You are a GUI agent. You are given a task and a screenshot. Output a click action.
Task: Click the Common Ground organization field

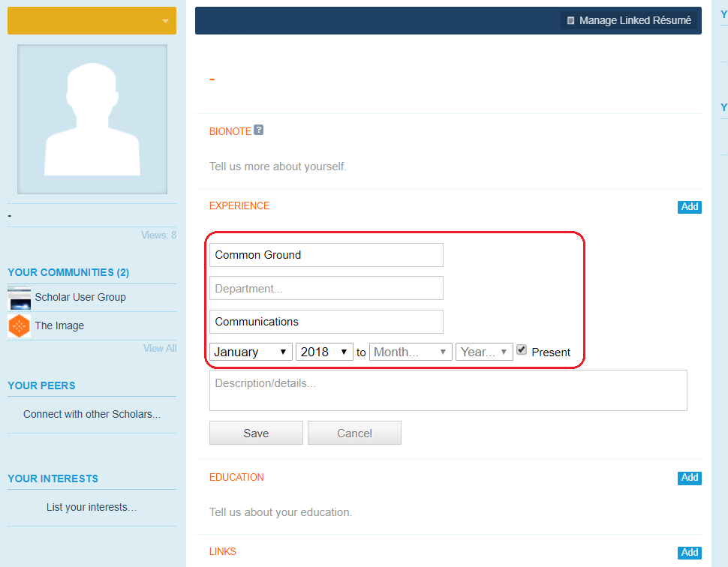click(326, 255)
